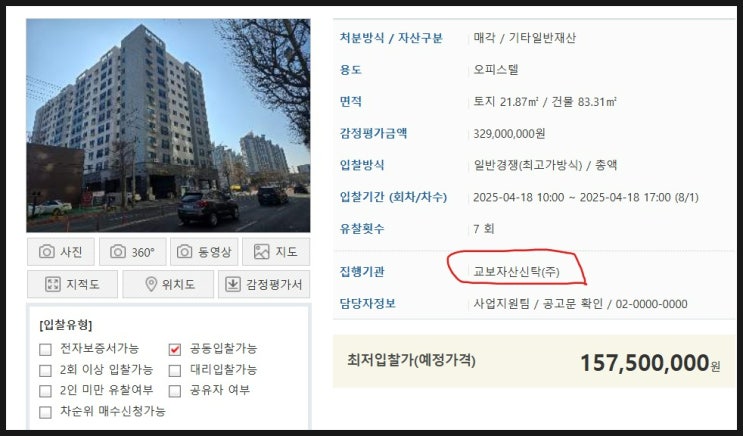The image size is (743, 436).
Task: Download the 감정평가서 appraisal report
Action: click(x=264, y=284)
